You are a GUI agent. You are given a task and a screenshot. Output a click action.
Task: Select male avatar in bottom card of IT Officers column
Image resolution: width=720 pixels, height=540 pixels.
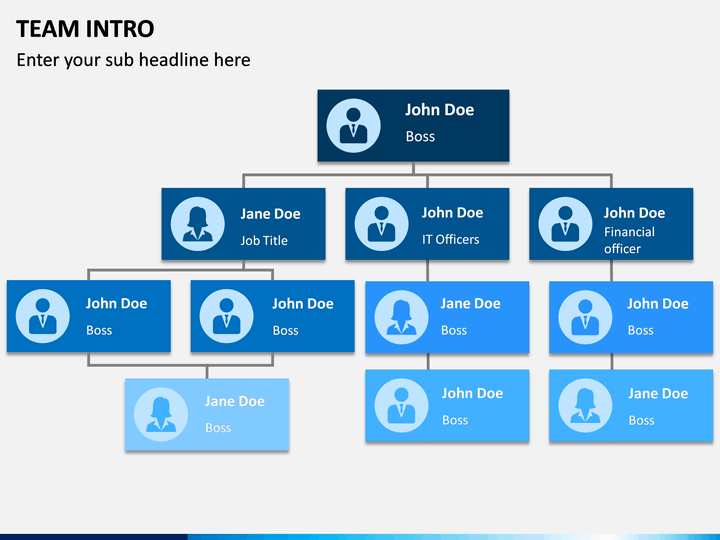coord(401,405)
